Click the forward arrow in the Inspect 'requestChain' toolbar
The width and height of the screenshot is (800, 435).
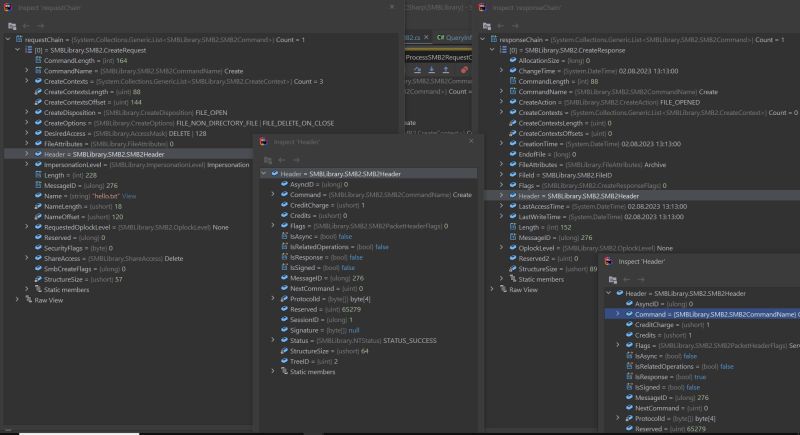click(x=40, y=26)
